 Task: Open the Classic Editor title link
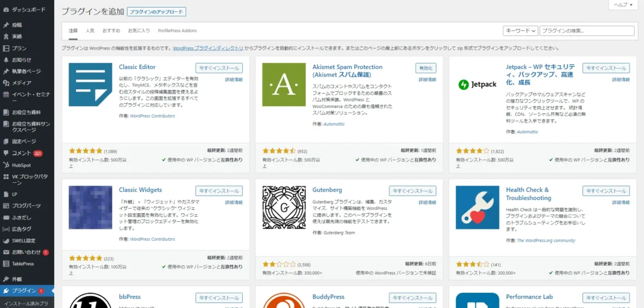click(x=137, y=67)
